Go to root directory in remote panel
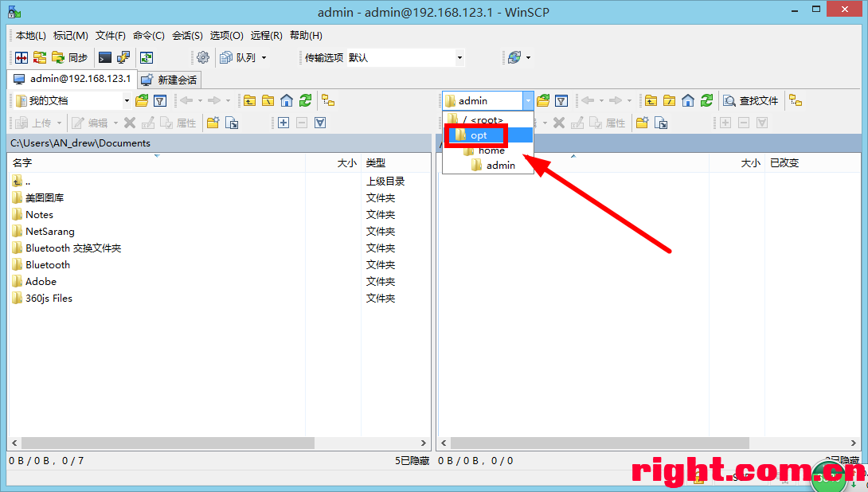 (669, 101)
